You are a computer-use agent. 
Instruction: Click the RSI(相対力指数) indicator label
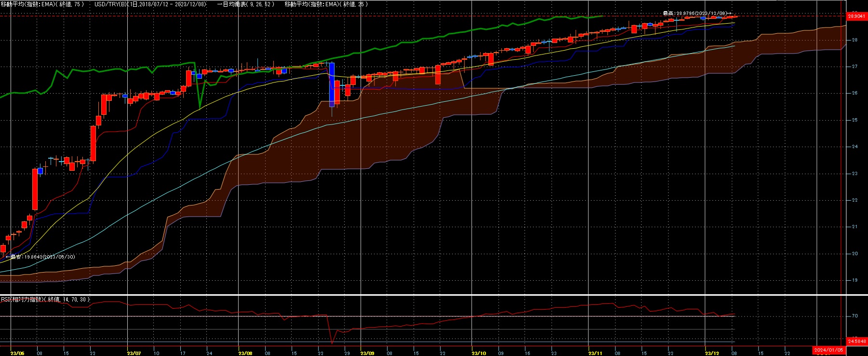click(x=45, y=300)
